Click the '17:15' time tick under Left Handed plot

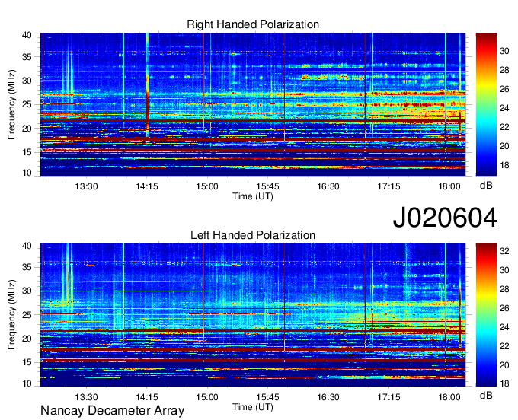click(x=388, y=397)
